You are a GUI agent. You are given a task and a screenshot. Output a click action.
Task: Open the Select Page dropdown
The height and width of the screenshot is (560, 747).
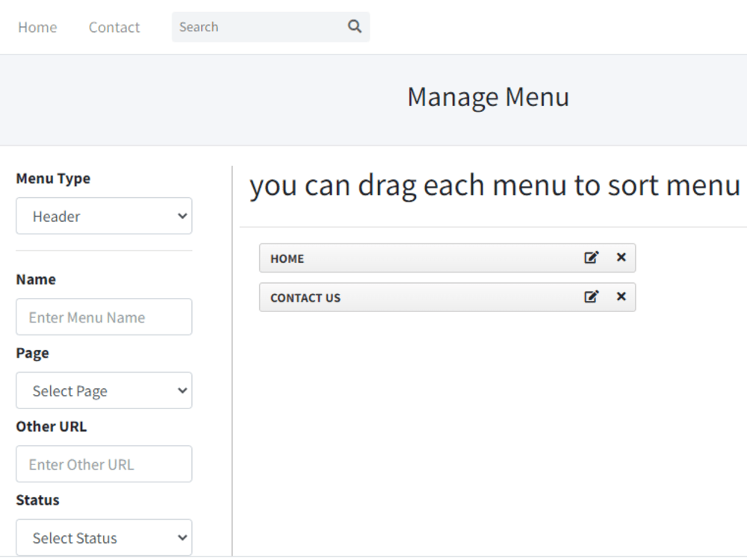point(104,391)
